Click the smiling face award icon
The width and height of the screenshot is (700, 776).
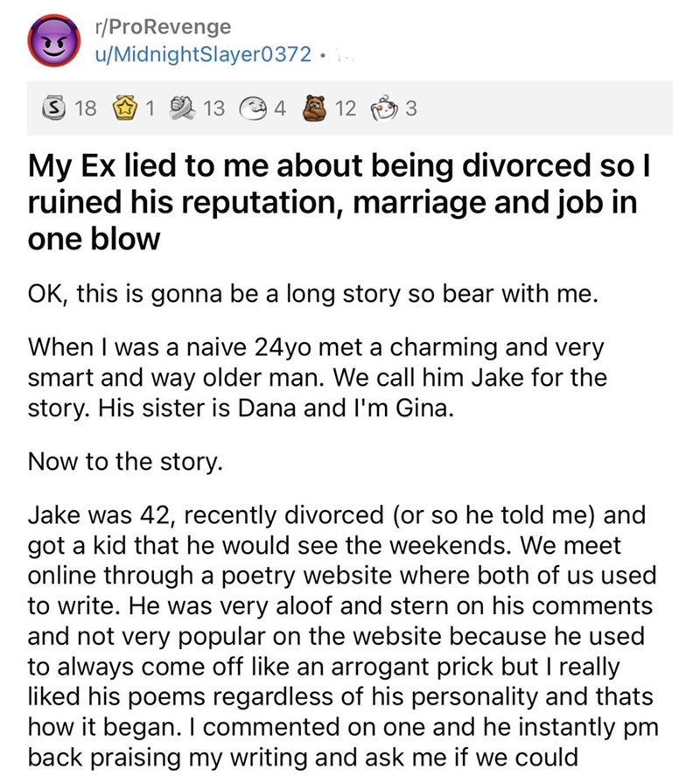(x=255, y=109)
